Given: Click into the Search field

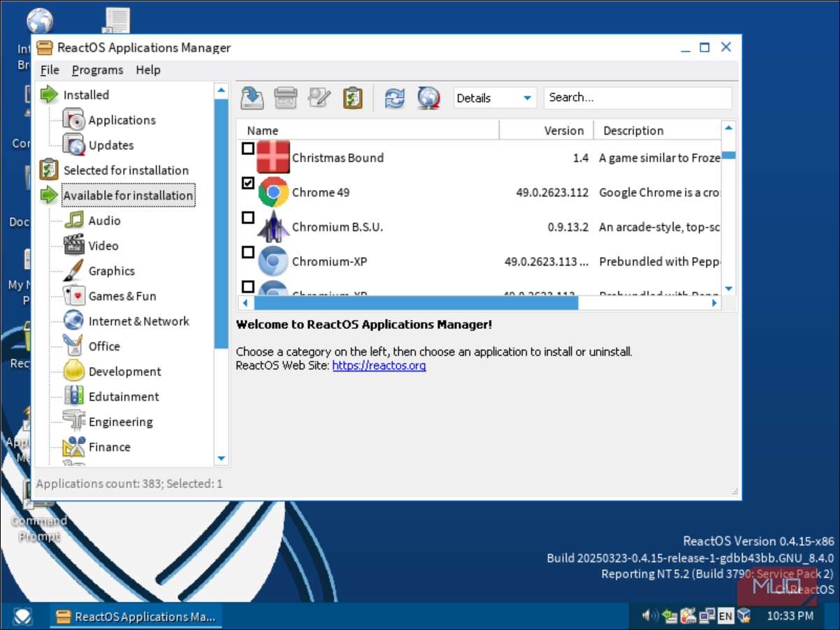Looking at the screenshot, I should (637, 98).
